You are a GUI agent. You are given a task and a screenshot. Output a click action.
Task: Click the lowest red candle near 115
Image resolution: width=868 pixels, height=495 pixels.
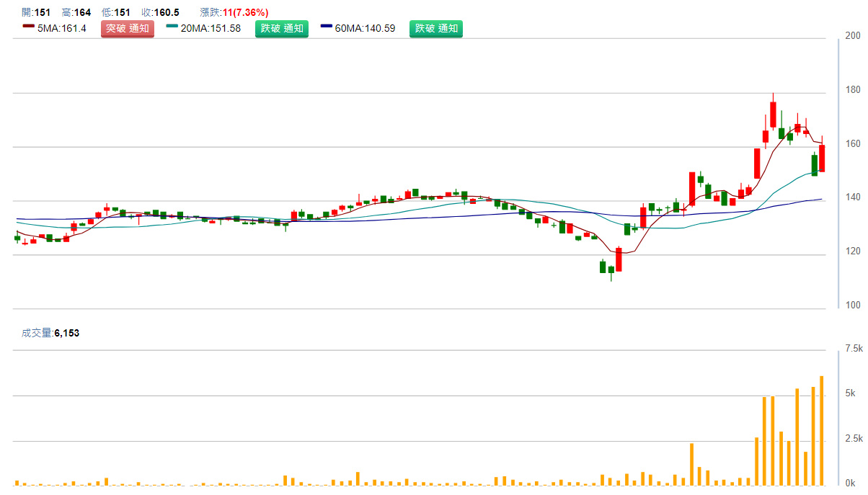[x=619, y=259]
